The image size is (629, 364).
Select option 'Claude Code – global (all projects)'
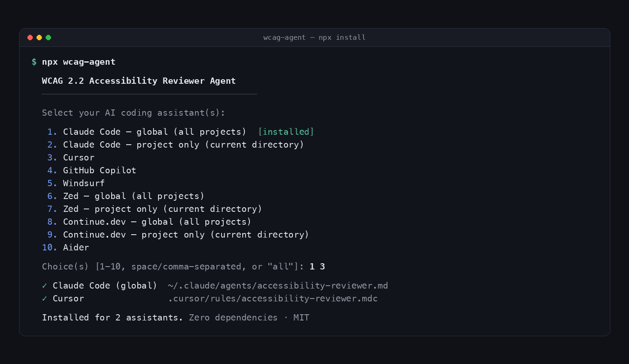coord(154,132)
